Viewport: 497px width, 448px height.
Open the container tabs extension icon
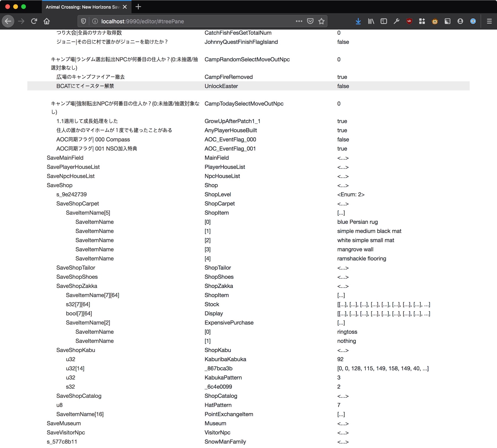(x=448, y=21)
